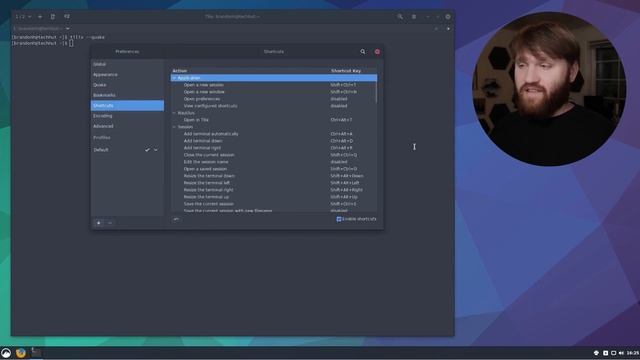Select the "Open a new window" row
Viewport: 640px width, 360px height.
tap(273, 92)
